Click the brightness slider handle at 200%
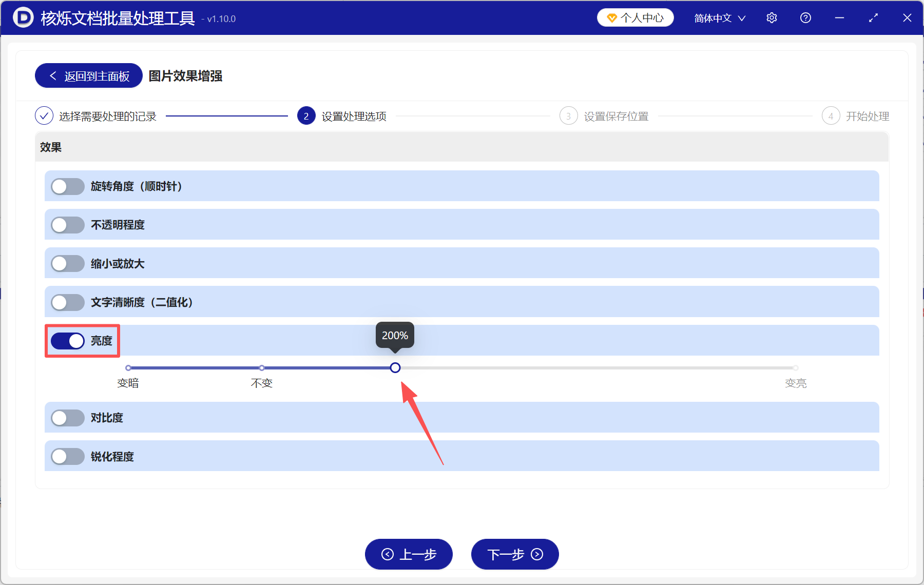Viewport: 924px width, 585px height. (395, 367)
